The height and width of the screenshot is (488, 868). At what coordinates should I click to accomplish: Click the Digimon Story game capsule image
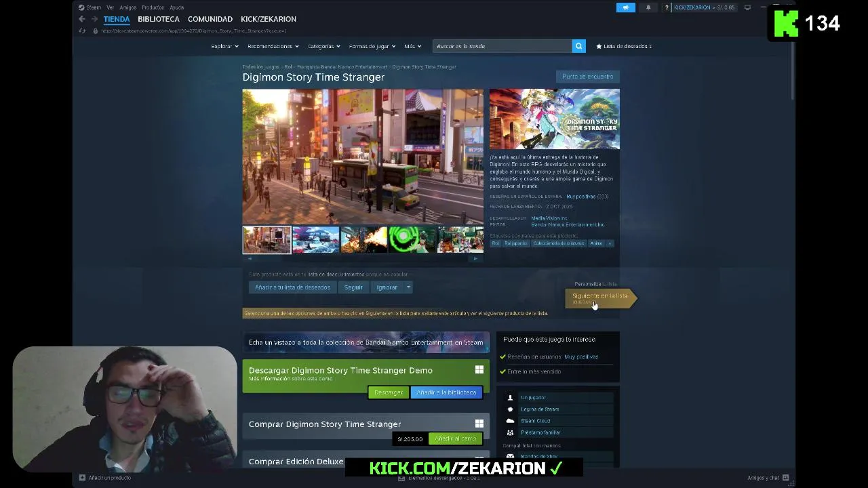[555, 119]
